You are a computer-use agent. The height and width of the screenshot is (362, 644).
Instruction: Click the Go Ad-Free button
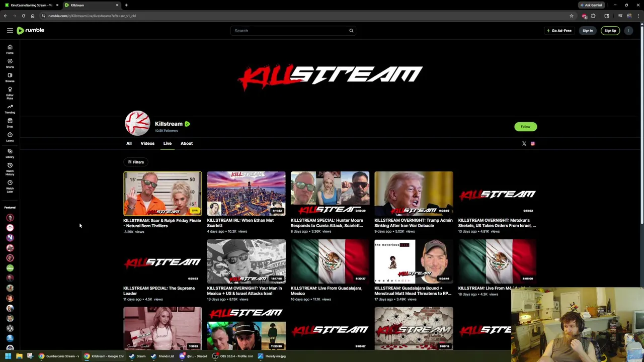(559, 31)
